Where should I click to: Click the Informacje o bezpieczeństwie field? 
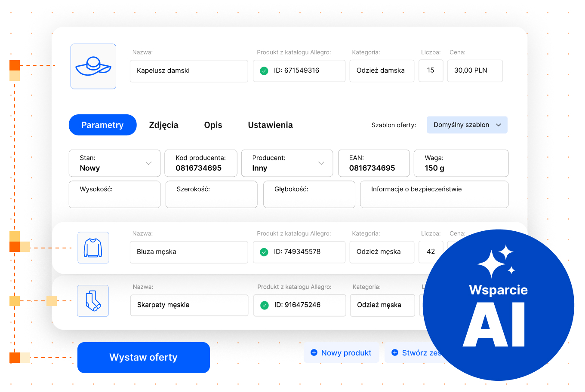[434, 195]
